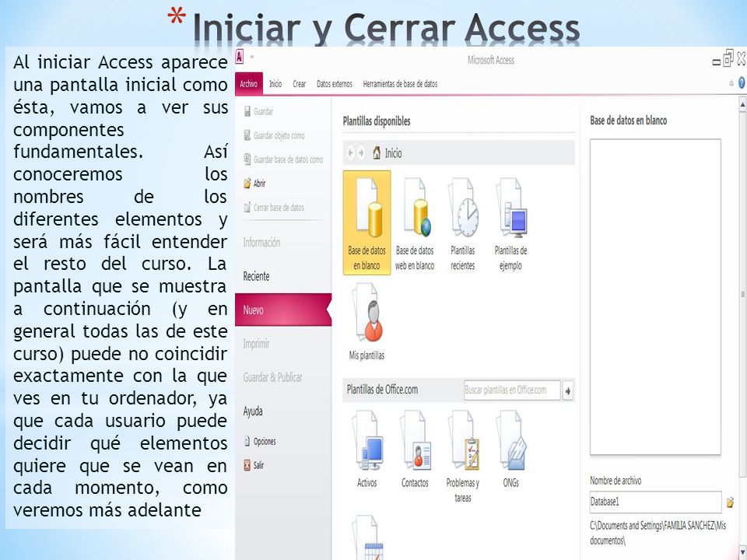
Task: Open the Contactos template category
Action: (x=415, y=450)
